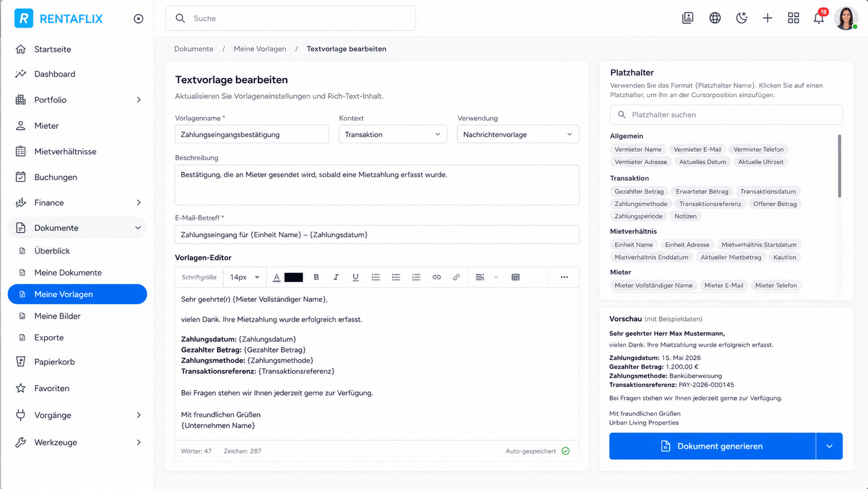Apply italic formatting in the editor

pos(336,277)
